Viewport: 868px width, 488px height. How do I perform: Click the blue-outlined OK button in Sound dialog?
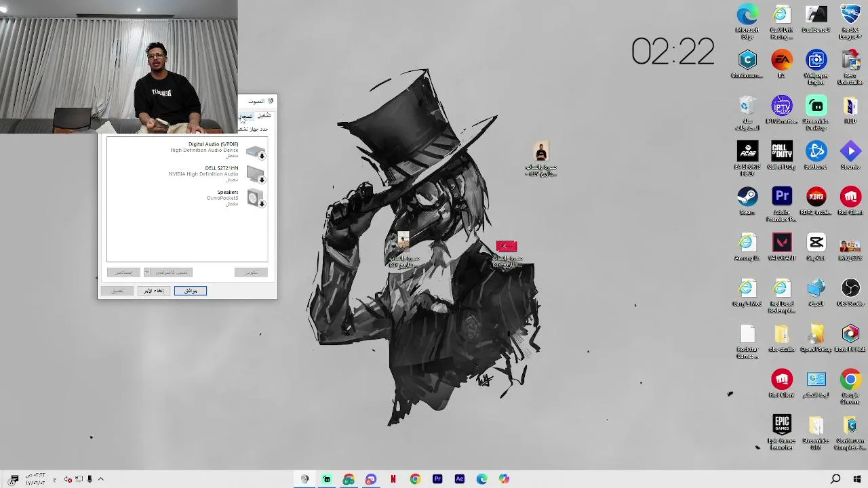point(191,291)
